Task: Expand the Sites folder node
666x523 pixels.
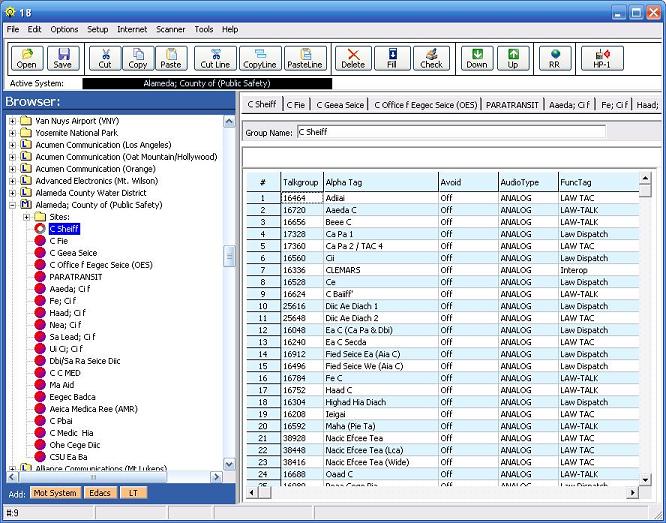Action: [26, 217]
